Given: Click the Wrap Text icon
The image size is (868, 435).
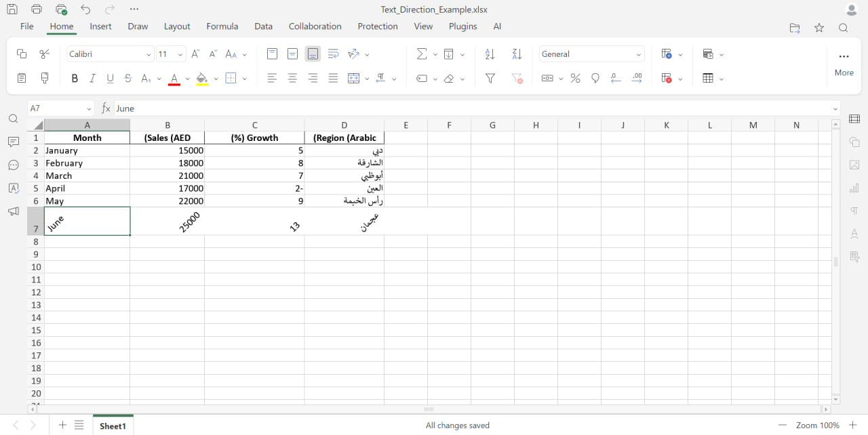Looking at the screenshot, I should point(332,54).
